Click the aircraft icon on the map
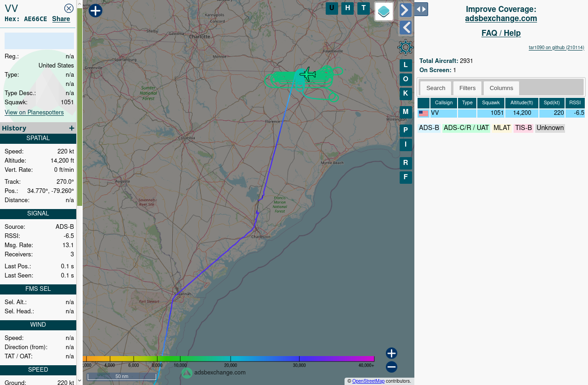Screen dimensions: 588x385 [x=308, y=74]
